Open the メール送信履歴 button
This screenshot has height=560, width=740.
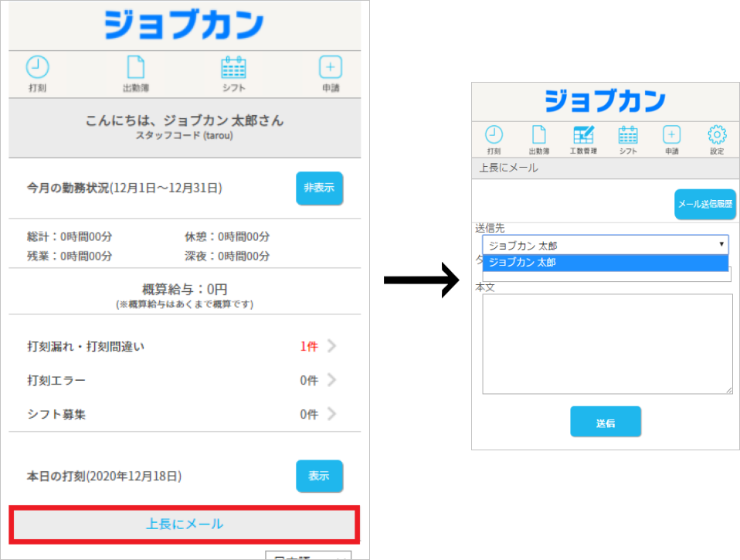coord(705,204)
